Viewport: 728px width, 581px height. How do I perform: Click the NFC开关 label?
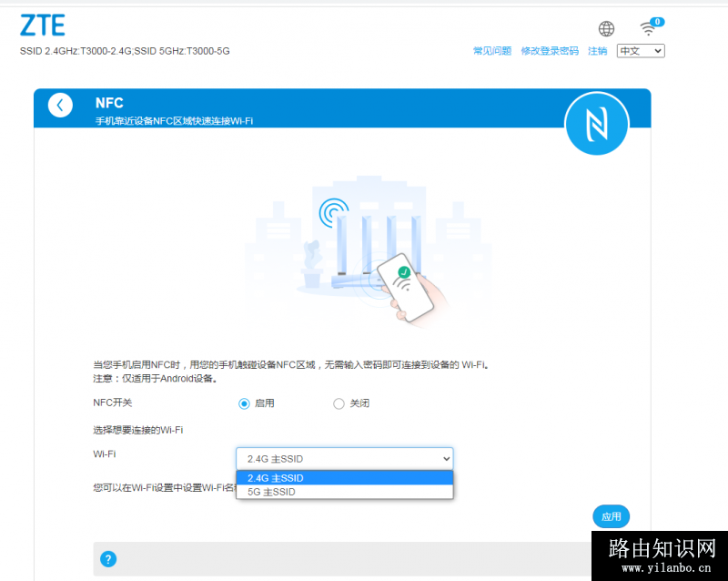coord(112,403)
